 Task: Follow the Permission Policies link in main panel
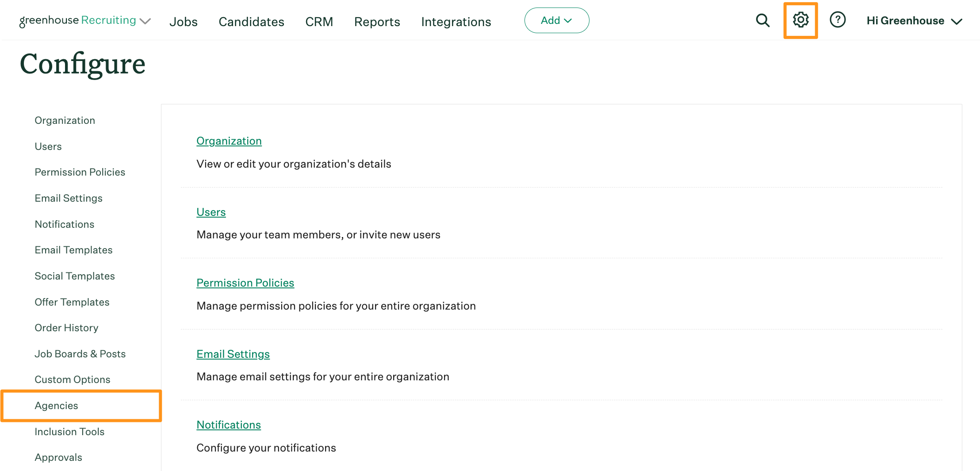245,283
